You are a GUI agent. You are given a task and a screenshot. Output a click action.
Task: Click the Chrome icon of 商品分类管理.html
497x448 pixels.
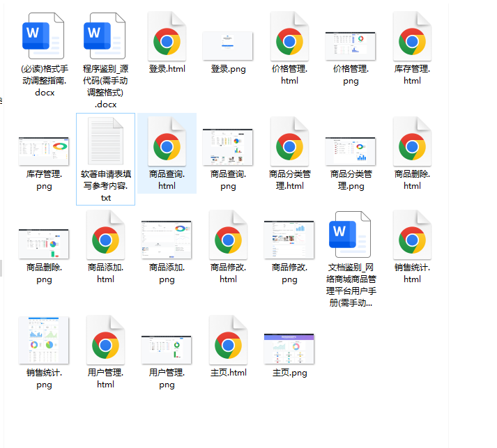289,141
